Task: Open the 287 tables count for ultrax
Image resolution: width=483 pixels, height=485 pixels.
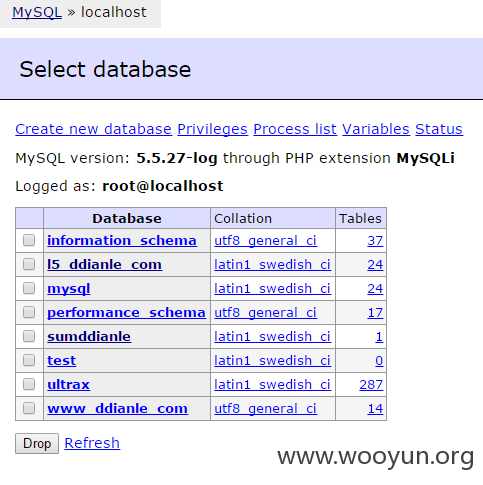Action: click(x=371, y=385)
